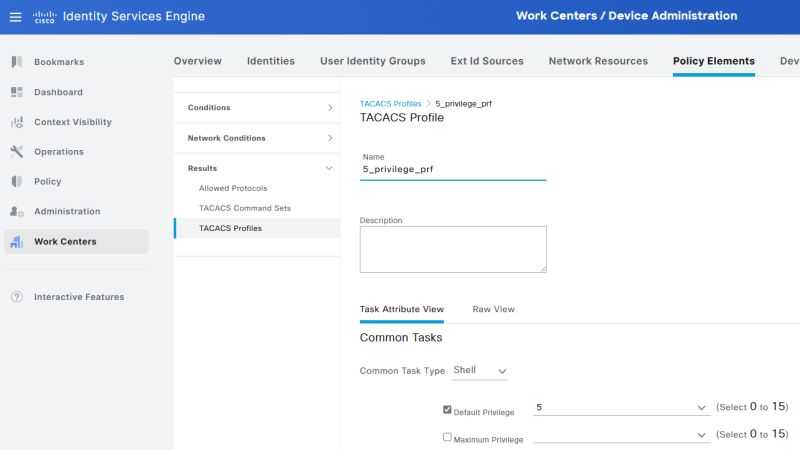This screenshot has width=800, height=450.
Task: Open Policy in the sidebar
Action: 47,181
